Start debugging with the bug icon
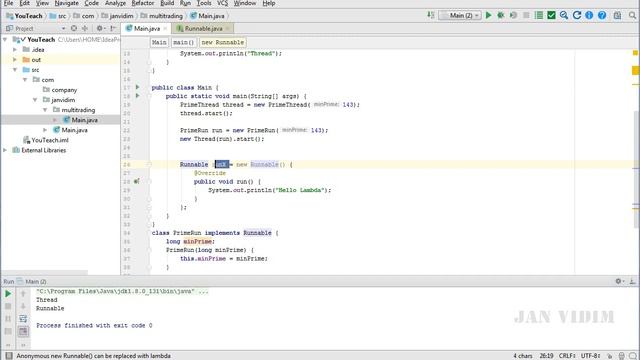 pos(500,16)
